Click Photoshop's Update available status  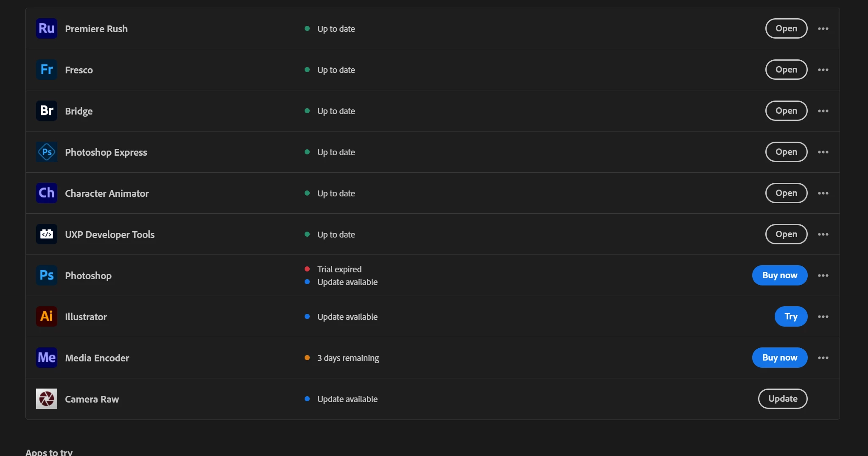point(347,282)
